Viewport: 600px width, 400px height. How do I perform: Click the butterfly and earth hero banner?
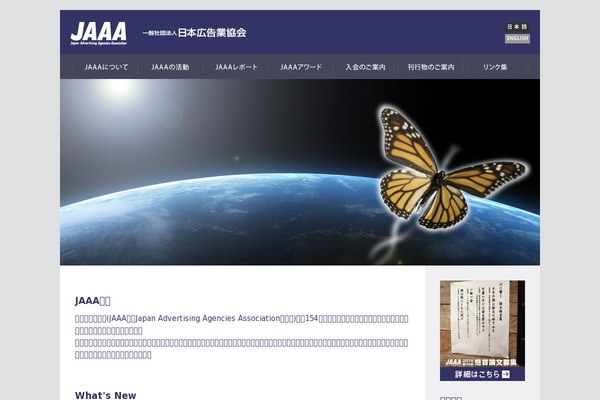(300, 172)
